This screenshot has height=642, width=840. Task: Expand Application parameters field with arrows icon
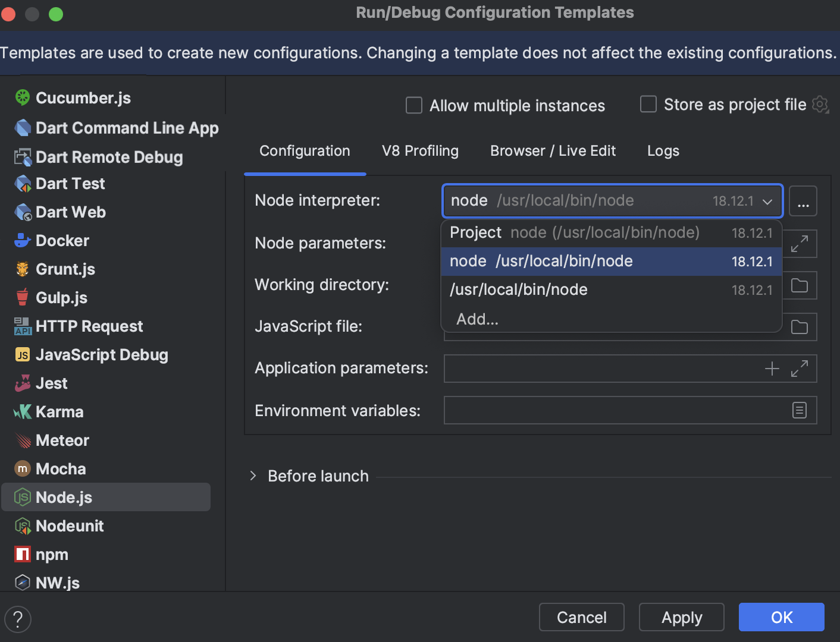click(x=799, y=369)
